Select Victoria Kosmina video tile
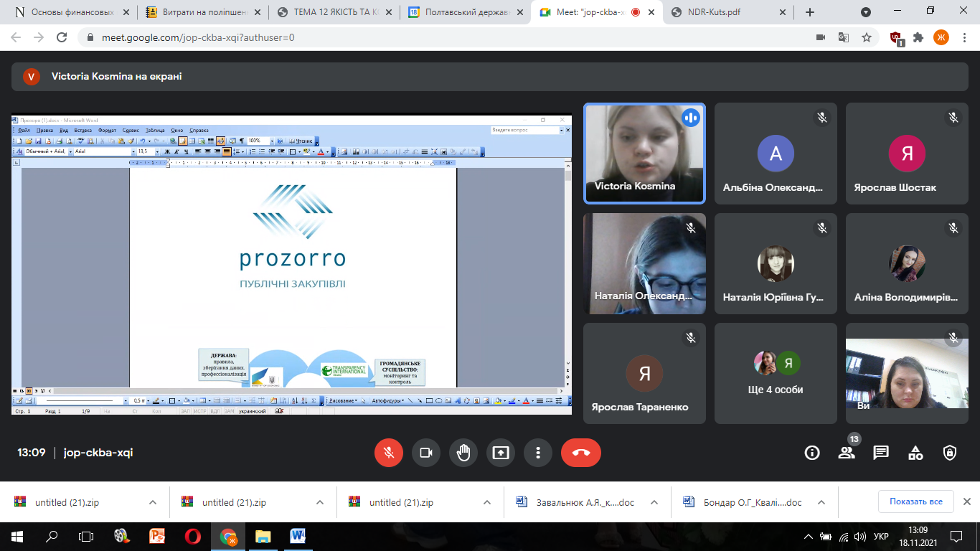Screen dimensions: 980x551 pos(644,154)
